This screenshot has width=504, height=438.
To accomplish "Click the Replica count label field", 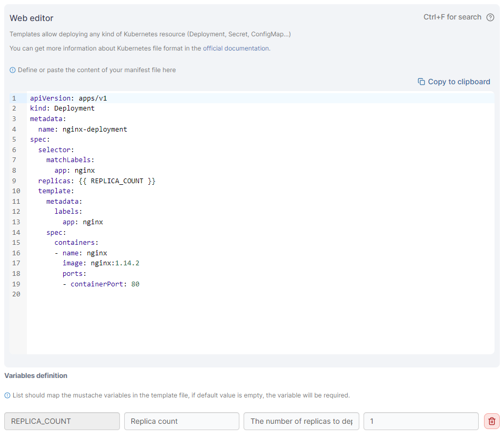I will 182,421.
